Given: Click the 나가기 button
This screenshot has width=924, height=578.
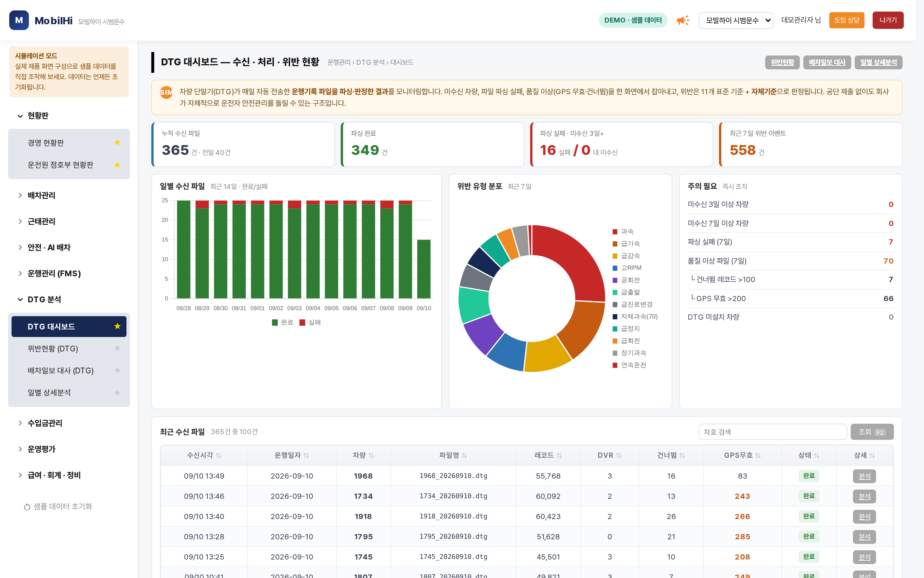Looking at the screenshot, I should (888, 20).
